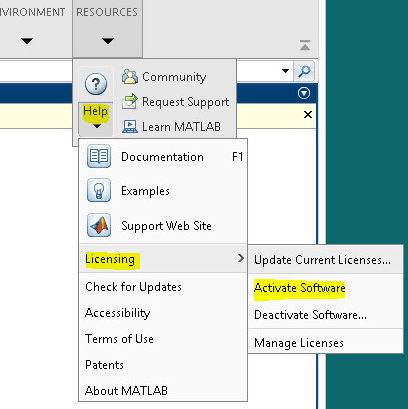Click the Examples lightbulb icon
This screenshot has height=409, width=408.
[x=99, y=190]
